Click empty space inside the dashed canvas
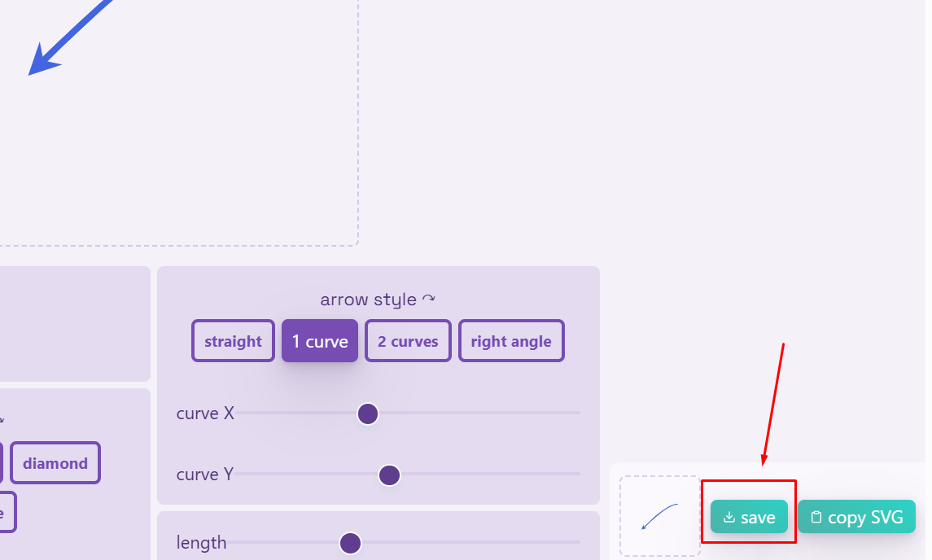Image resolution: width=932 pixels, height=560 pixels. [x=203, y=147]
